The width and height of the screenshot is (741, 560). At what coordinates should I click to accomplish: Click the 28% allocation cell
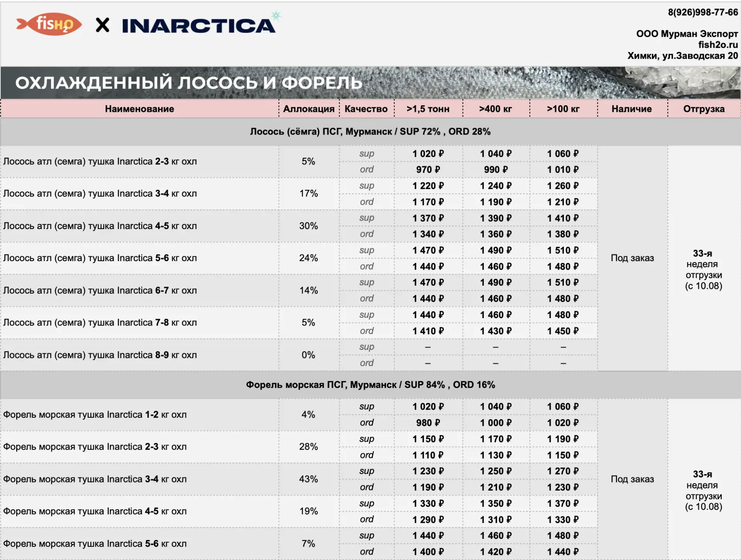click(309, 447)
